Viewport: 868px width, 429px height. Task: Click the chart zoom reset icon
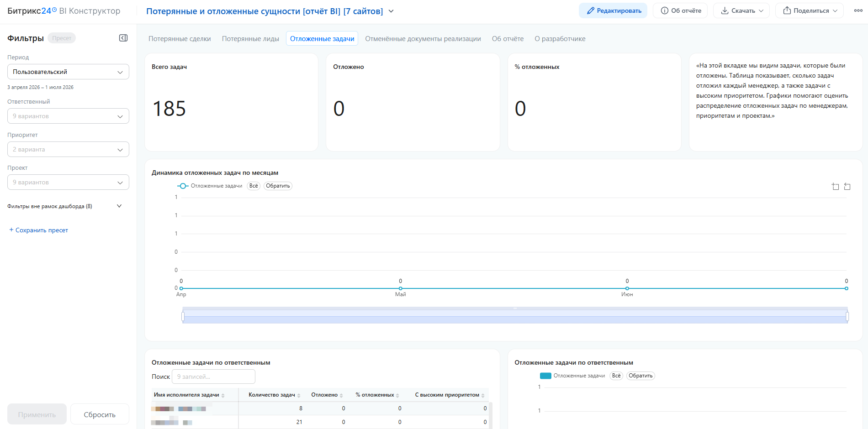pos(847,186)
